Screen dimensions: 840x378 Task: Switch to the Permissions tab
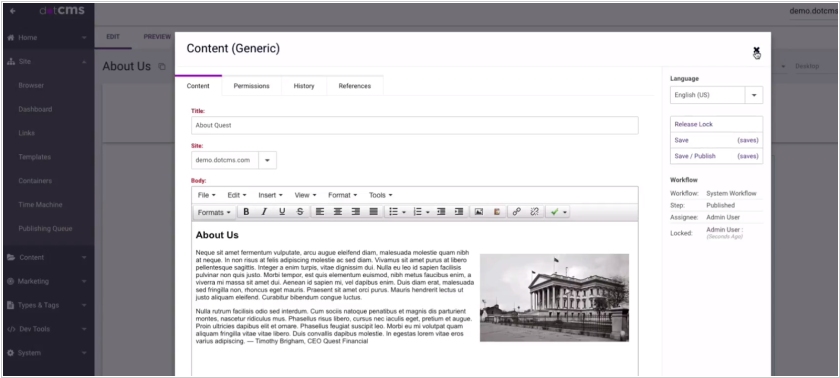251,86
